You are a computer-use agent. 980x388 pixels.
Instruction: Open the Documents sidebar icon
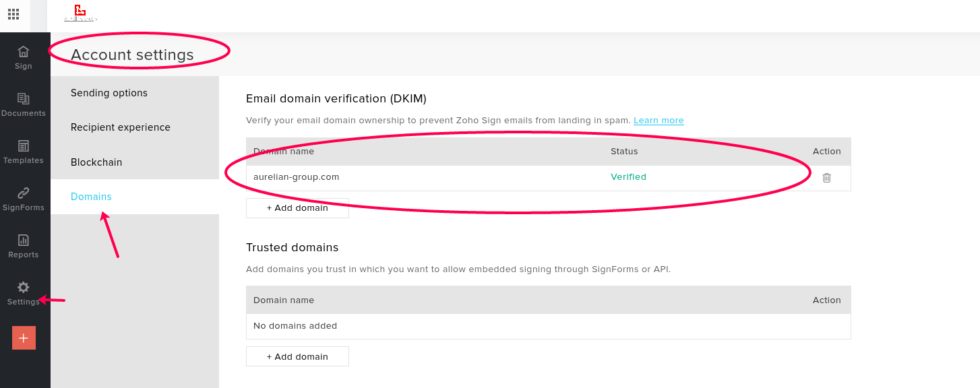24,98
